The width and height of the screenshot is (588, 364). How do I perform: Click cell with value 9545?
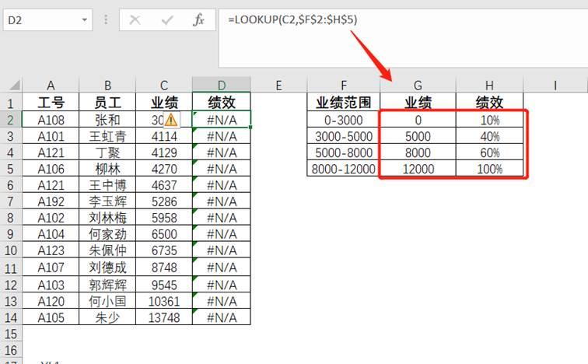tap(164, 285)
